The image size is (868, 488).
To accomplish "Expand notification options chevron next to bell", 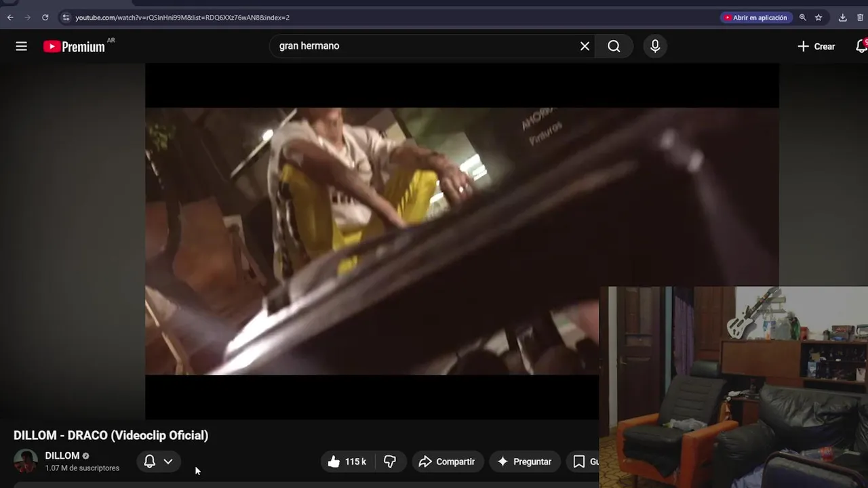I will point(168,462).
